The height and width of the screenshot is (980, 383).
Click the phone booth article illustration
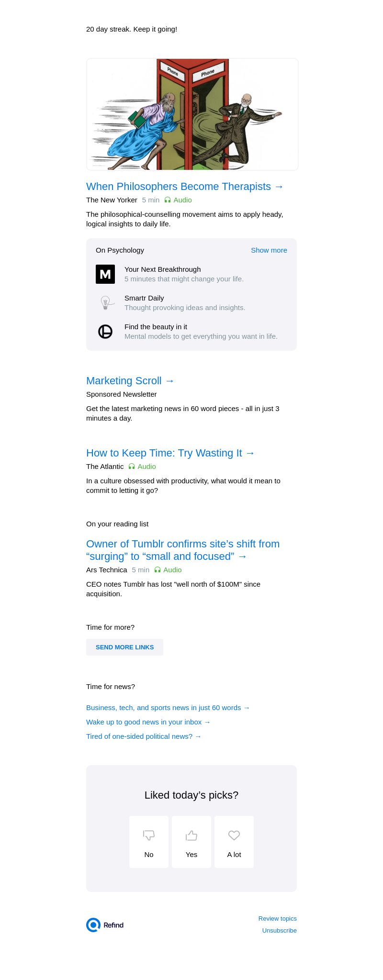(192, 114)
